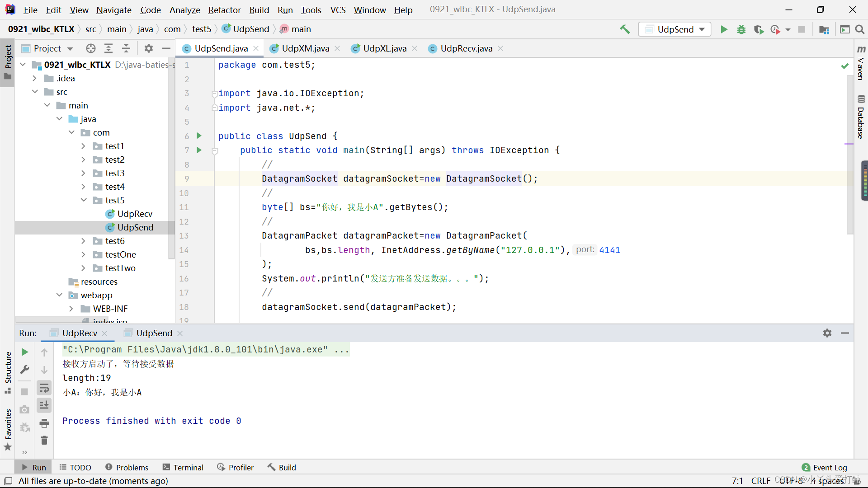This screenshot has width=868, height=488.
Task: Toggle the Maven side panel
Action: 861,63
